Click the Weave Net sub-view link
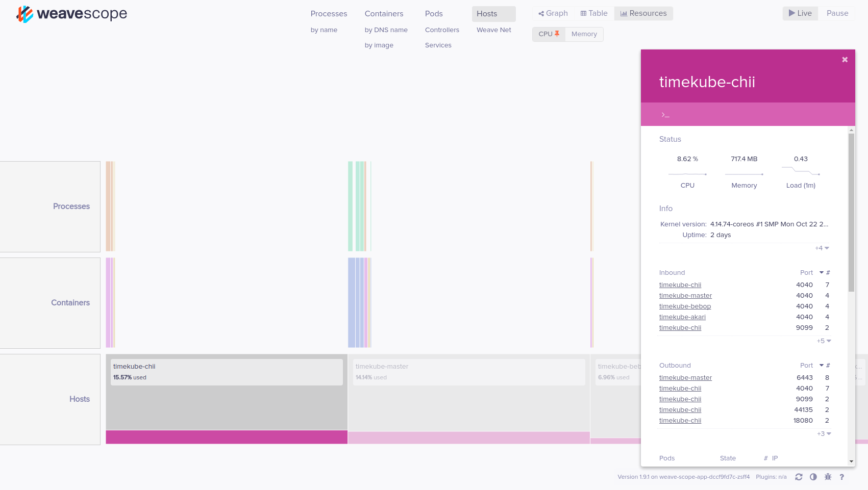This screenshot has width=868, height=490. tap(493, 30)
